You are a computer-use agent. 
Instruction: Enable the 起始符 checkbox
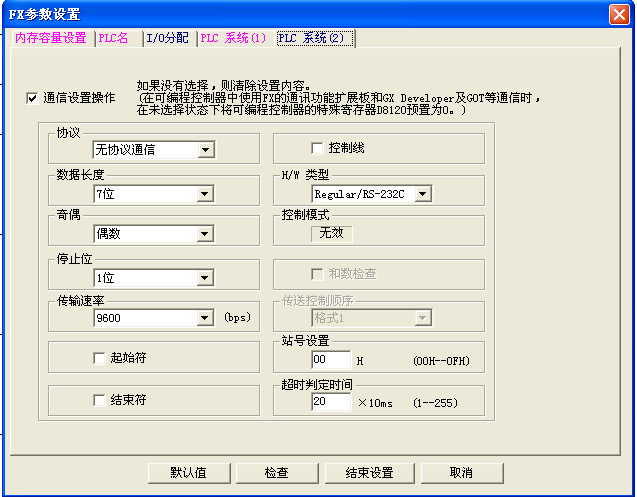point(99,357)
